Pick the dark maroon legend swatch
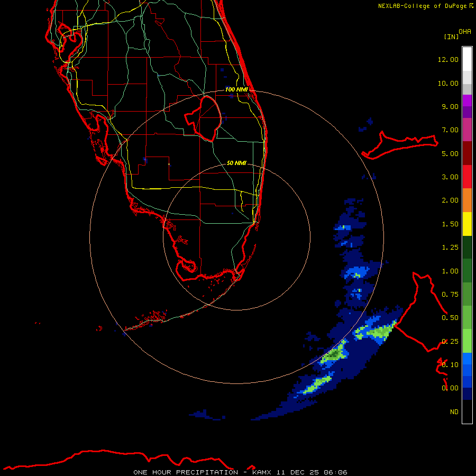Viewport: 476px width, 476px height. [x=467, y=153]
